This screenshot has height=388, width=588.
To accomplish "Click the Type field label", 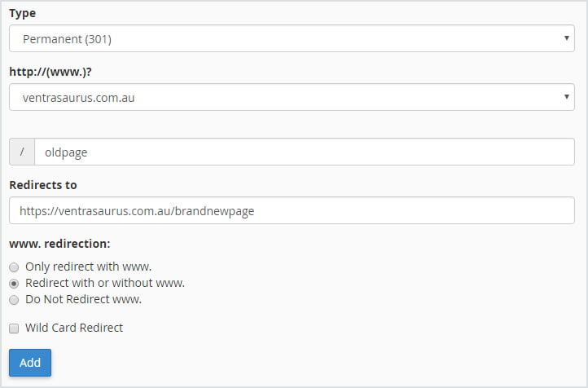I will click(x=23, y=13).
